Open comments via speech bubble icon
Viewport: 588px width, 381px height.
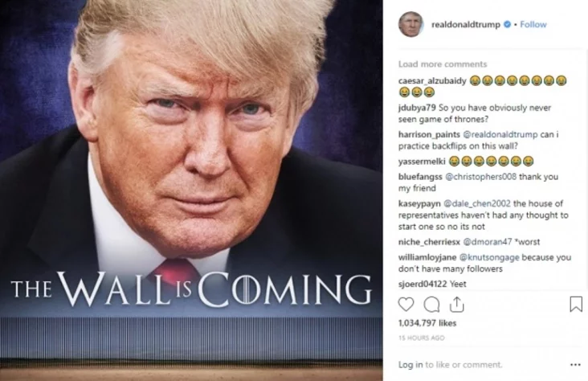[431, 305]
